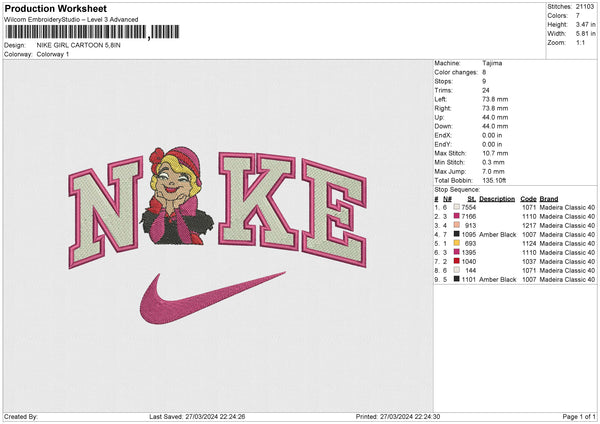Click the red swatch for stop 7 (1040)
Screen dimensions: 600x424
(457, 261)
